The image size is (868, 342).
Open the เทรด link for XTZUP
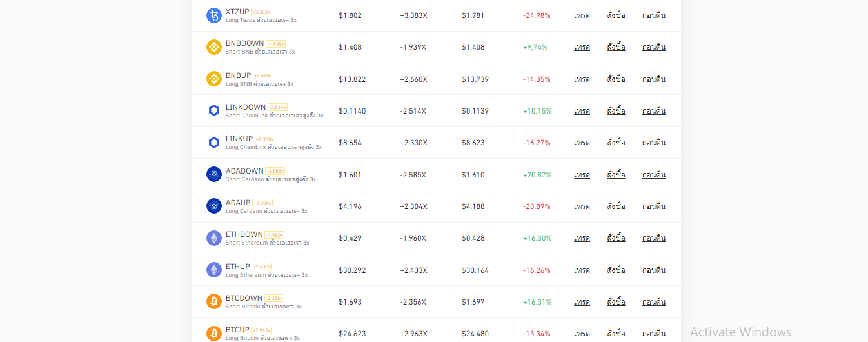582,15
